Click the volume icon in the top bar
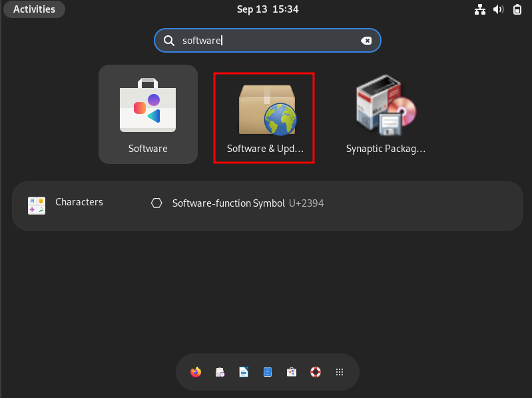The height and width of the screenshot is (398, 532). 498,9
